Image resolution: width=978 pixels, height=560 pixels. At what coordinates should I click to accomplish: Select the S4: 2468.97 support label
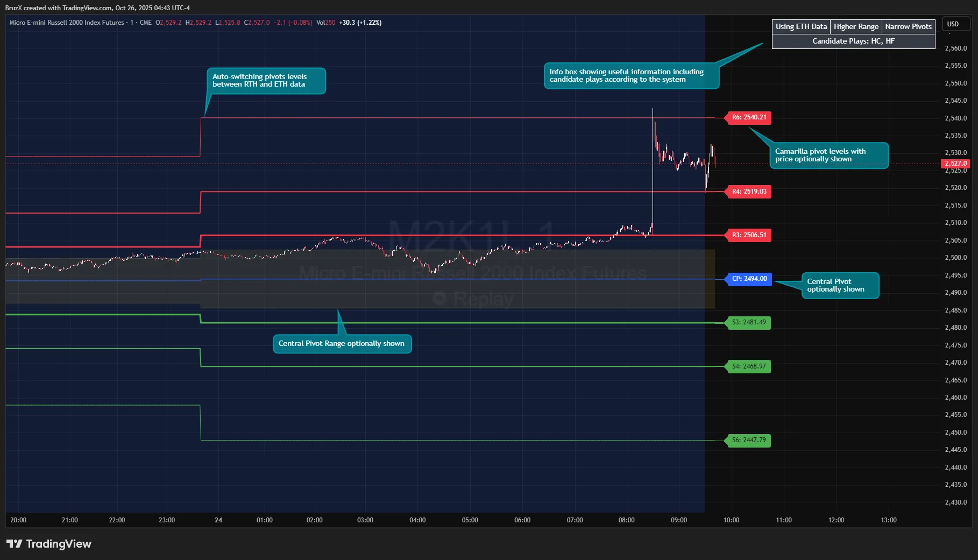tap(749, 366)
